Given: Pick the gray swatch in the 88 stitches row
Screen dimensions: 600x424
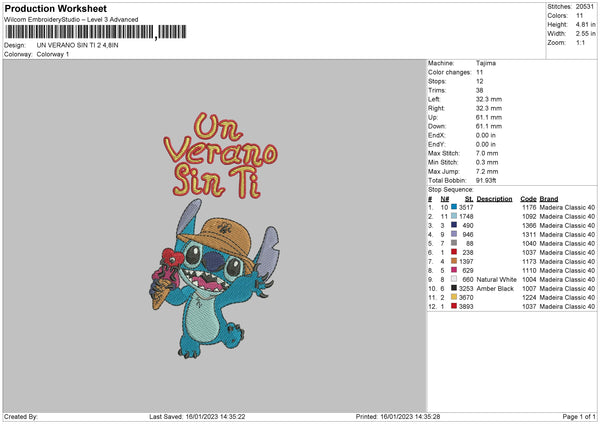Looking at the screenshot, I should (x=454, y=243).
